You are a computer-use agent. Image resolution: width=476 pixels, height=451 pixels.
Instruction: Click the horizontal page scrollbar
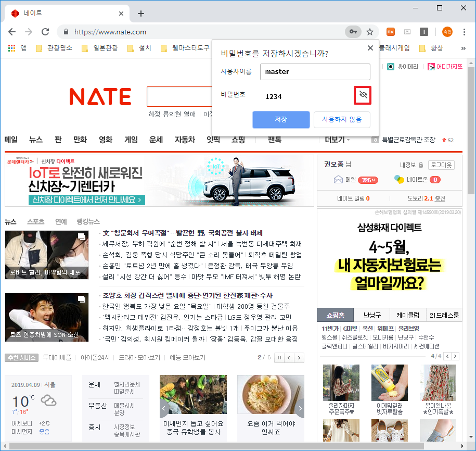(216, 446)
